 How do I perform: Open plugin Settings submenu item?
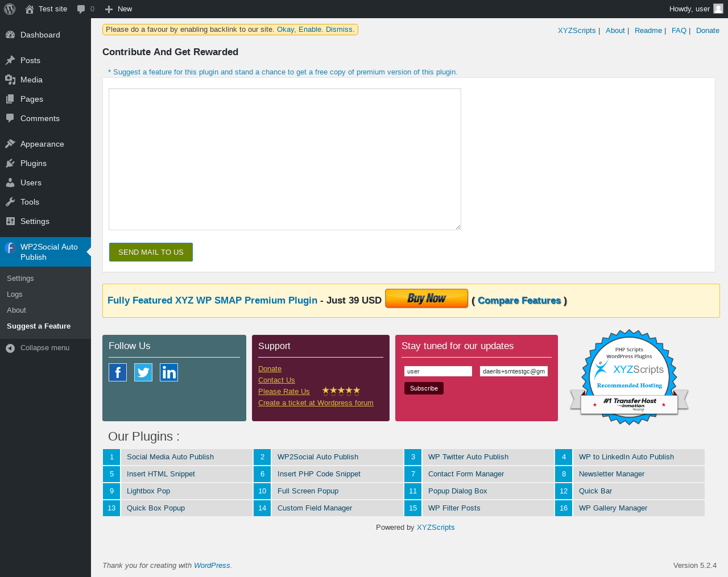coord(20,279)
